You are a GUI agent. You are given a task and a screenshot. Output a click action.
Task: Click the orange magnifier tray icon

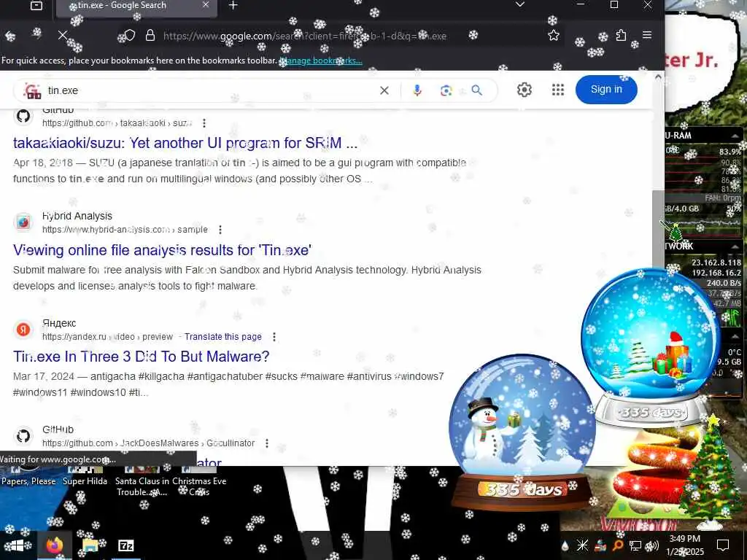pos(618,545)
